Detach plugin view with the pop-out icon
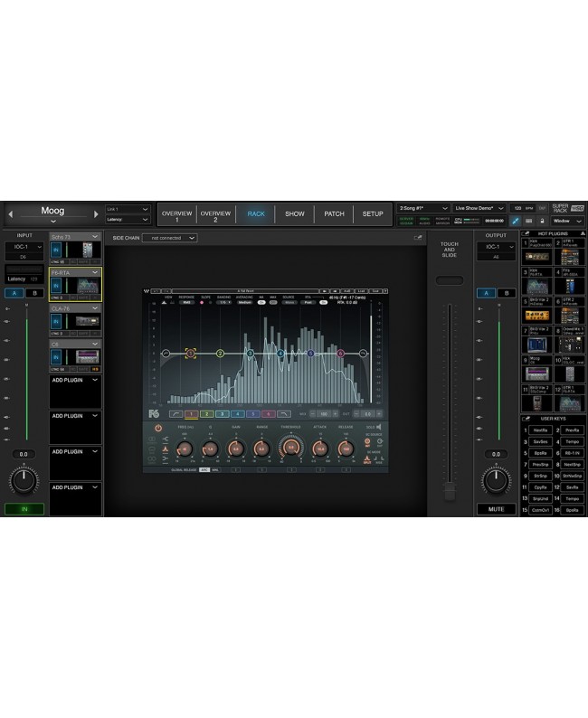The width and height of the screenshot is (588, 718). click(x=418, y=238)
